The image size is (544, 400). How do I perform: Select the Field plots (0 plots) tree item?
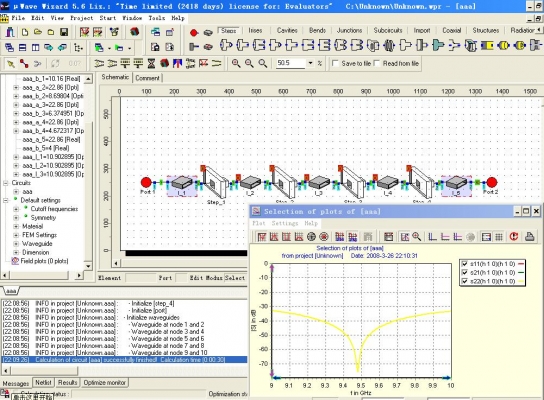pyautogui.click(x=44, y=261)
